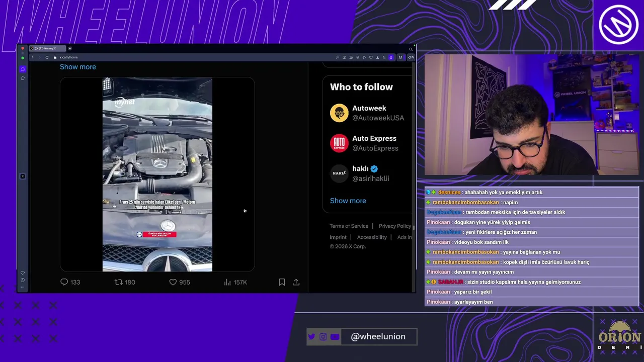Show more accounts in Who to follow
The image size is (644, 362).
348,201
